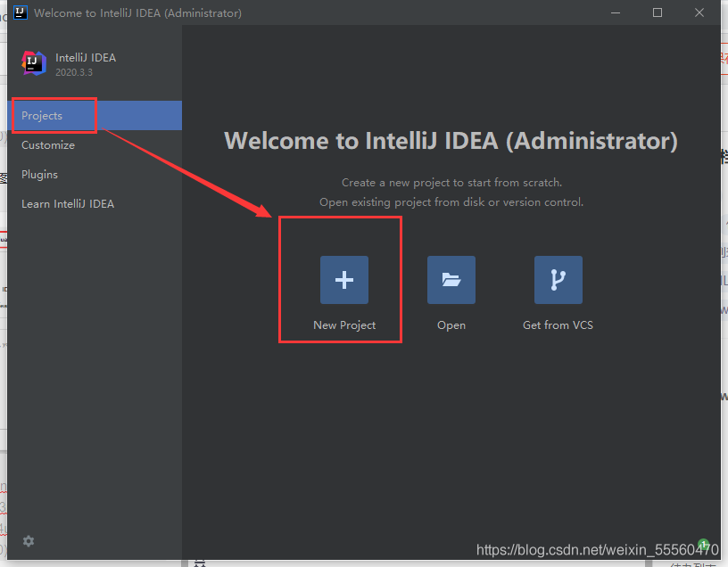The height and width of the screenshot is (567, 728).
Task: Click the Get from VCS label
Action: [x=558, y=325]
